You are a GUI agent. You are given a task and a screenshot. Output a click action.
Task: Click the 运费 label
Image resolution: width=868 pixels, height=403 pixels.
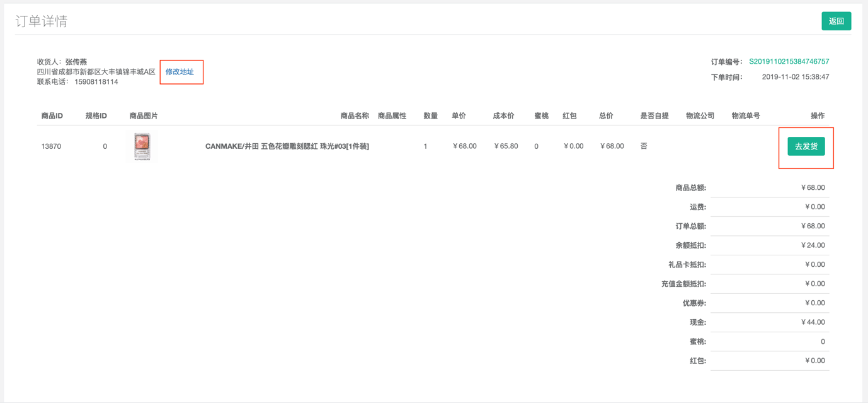click(698, 207)
